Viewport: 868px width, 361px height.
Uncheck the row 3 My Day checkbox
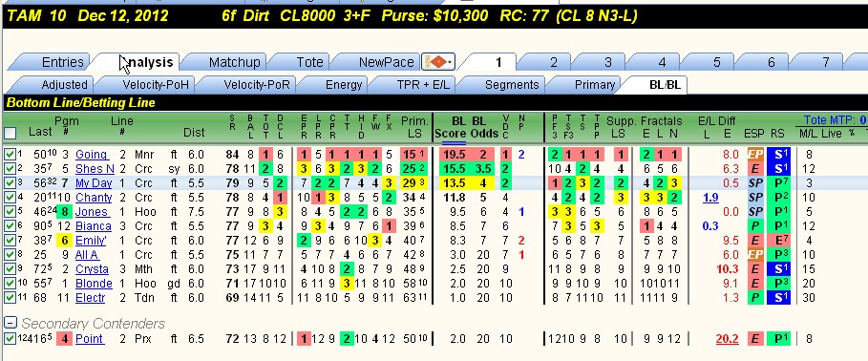(x=10, y=182)
